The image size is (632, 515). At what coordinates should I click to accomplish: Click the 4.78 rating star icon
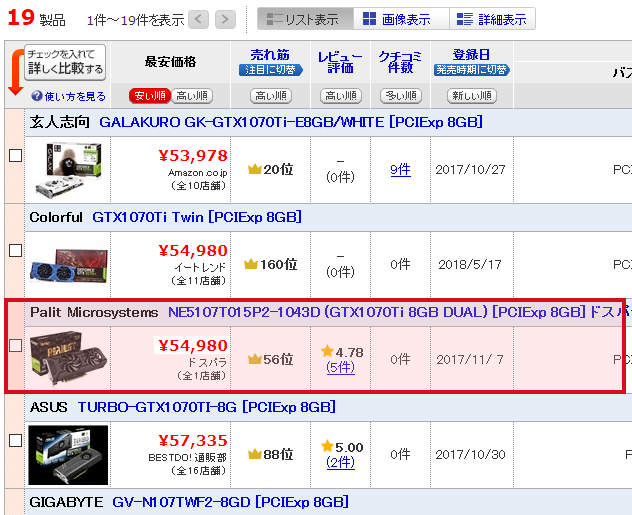tap(327, 351)
